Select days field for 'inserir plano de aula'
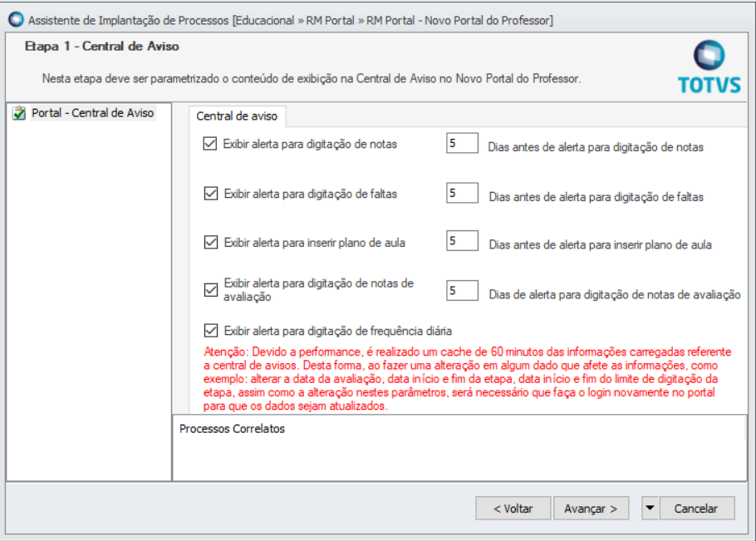 [x=462, y=241]
